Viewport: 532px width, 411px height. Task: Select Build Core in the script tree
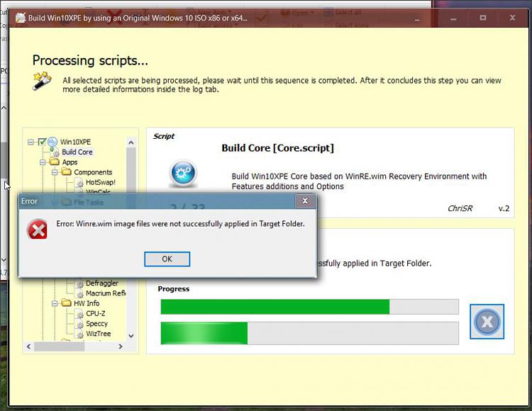(x=77, y=152)
